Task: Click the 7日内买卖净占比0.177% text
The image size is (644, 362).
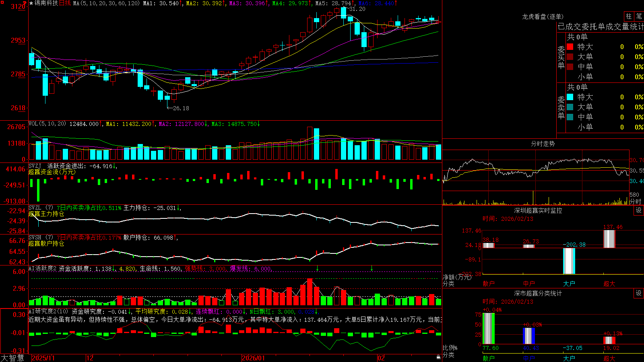Action: pyautogui.click(x=89, y=238)
